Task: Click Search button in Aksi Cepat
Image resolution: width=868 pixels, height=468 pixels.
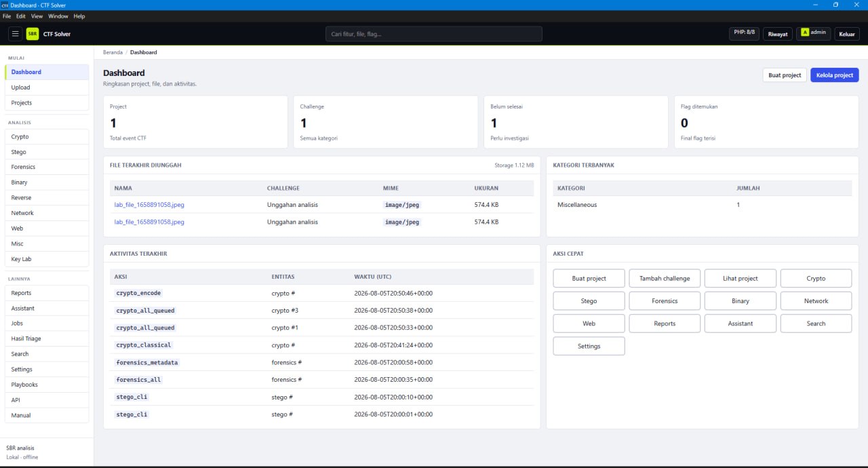Action: click(816, 324)
